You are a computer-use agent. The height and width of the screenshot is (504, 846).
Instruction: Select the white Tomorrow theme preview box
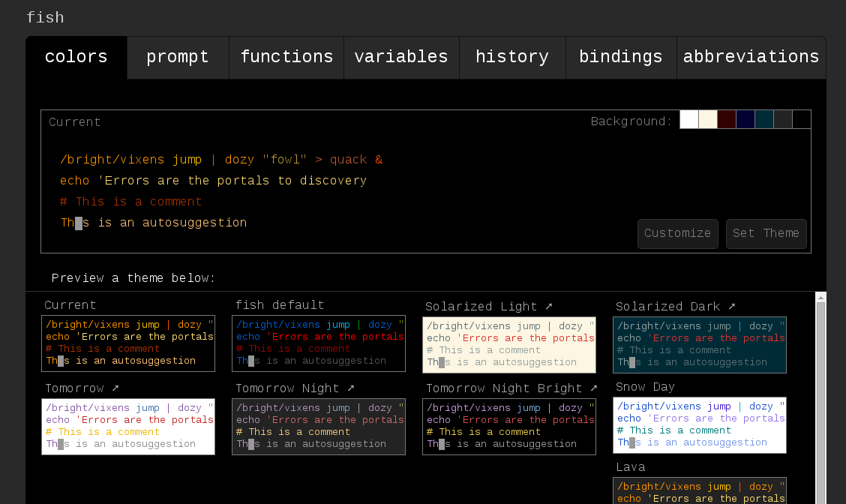click(x=128, y=427)
